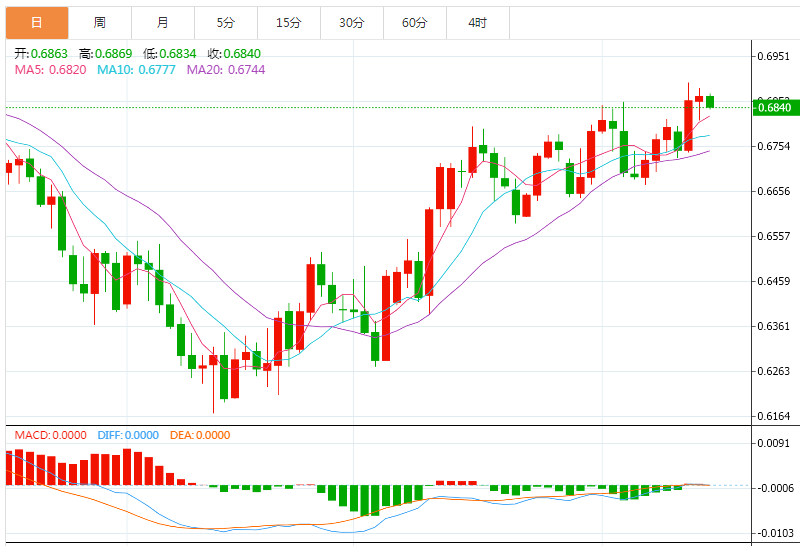Image resolution: width=800 pixels, height=546 pixels.
Task: Open the 60分 timeframe tab
Action: (414, 22)
